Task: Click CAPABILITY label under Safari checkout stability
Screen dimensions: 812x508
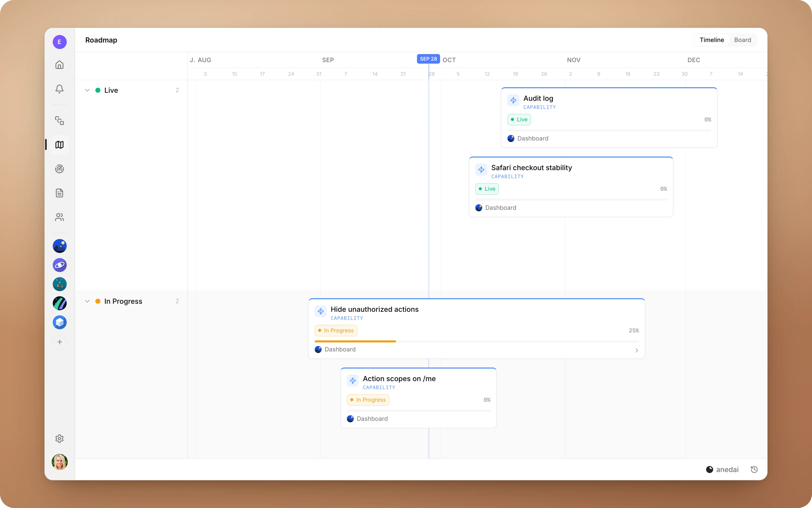Action: tap(507, 176)
